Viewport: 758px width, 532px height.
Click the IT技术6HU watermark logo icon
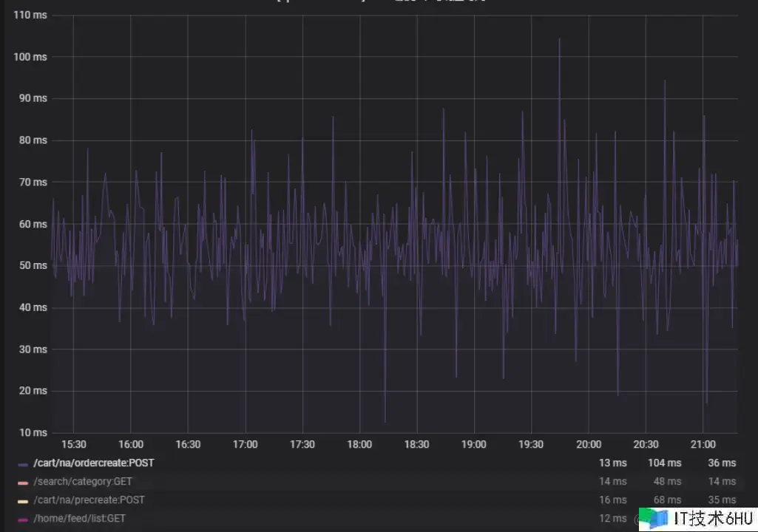tap(654, 518)
